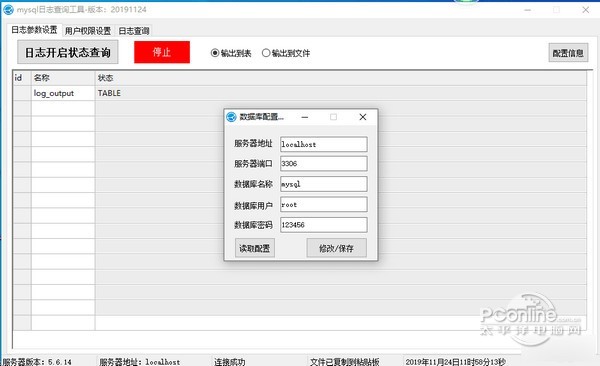
Task: Open the 日志参数设置 tab
Action: click(x=34, y=30)
